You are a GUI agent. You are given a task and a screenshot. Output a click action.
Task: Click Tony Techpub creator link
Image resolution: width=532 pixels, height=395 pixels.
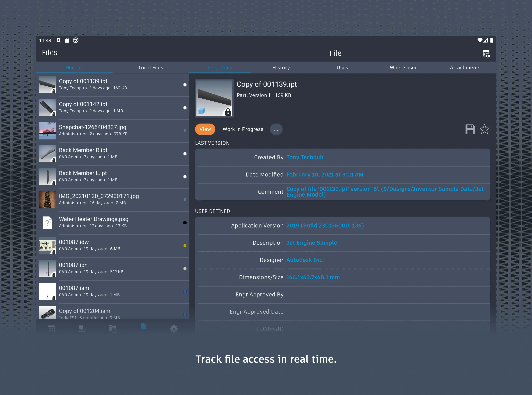[x=305, y=157]
